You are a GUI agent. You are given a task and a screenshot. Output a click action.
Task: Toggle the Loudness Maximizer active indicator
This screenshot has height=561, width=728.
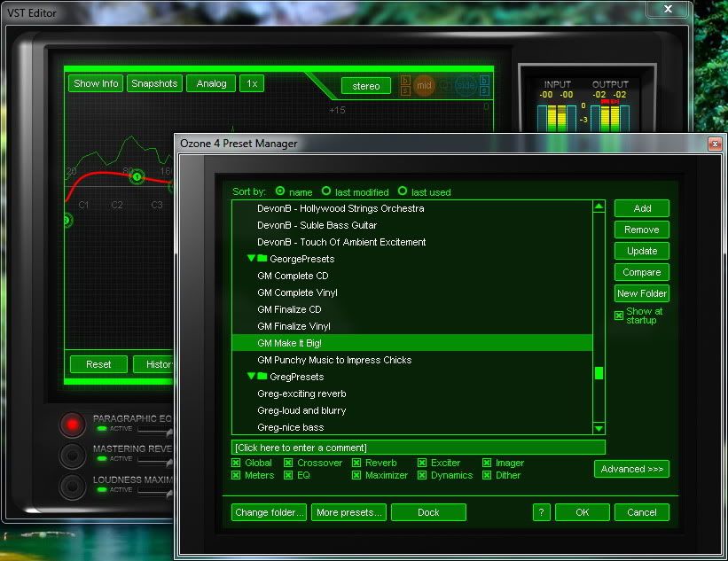click(102, 489)
